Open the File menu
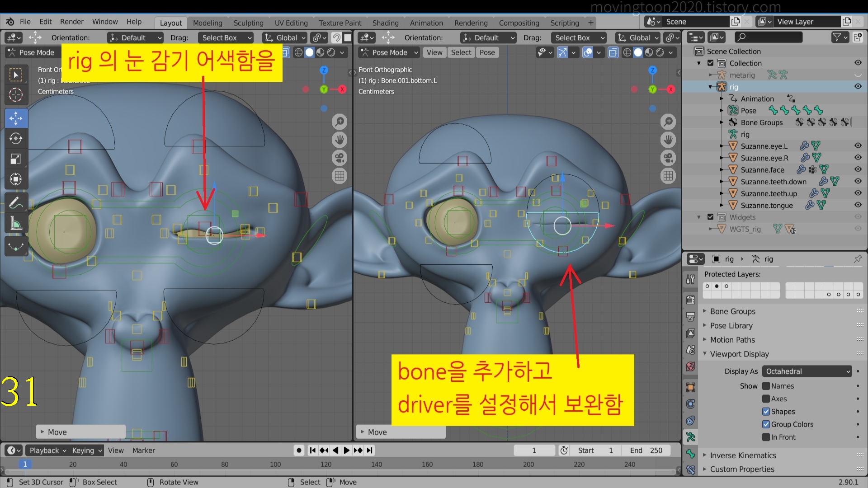Screen dimensions: 868x488 pos(25,22)
